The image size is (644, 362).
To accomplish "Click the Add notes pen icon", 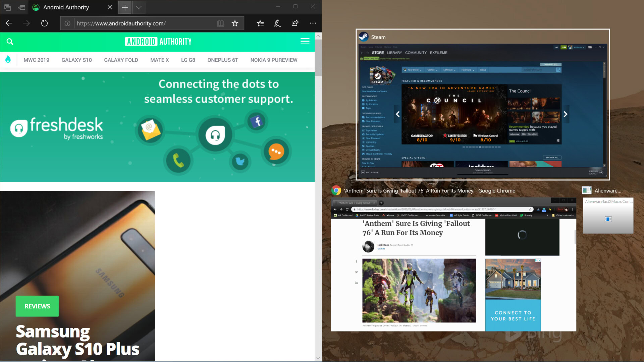I will (277, 23).
